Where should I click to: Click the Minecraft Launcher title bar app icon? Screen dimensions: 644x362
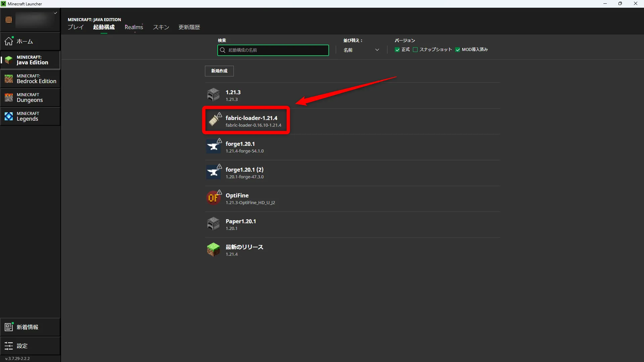click(3, 4)
